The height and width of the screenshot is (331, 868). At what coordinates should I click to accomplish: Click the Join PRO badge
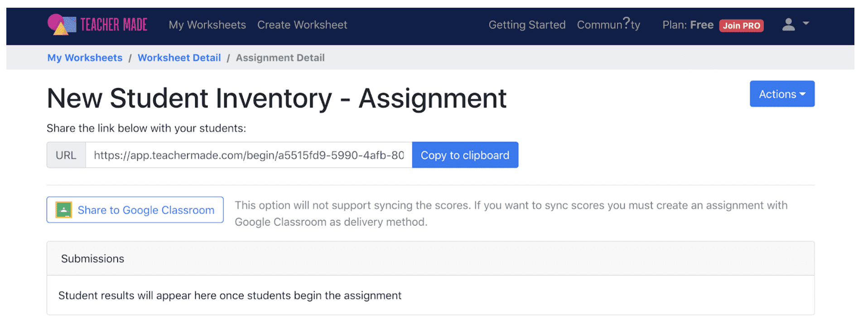742,25
